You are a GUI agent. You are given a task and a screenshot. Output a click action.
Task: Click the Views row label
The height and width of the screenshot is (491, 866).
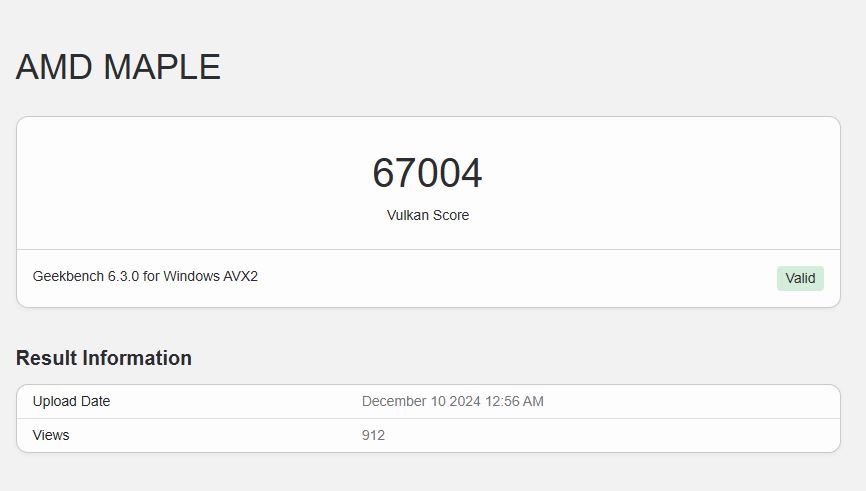click(x=51, y=435)
